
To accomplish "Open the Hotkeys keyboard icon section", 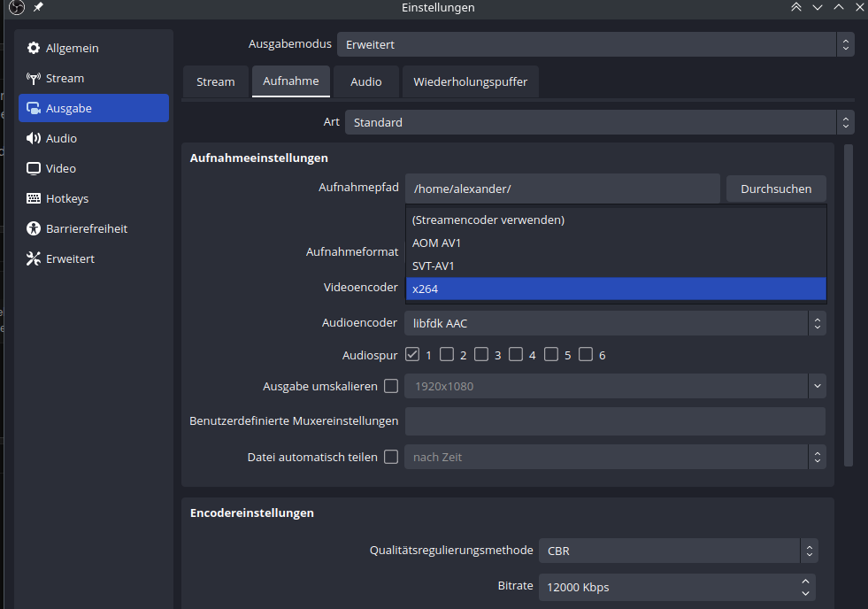I will tap(34, 198).
